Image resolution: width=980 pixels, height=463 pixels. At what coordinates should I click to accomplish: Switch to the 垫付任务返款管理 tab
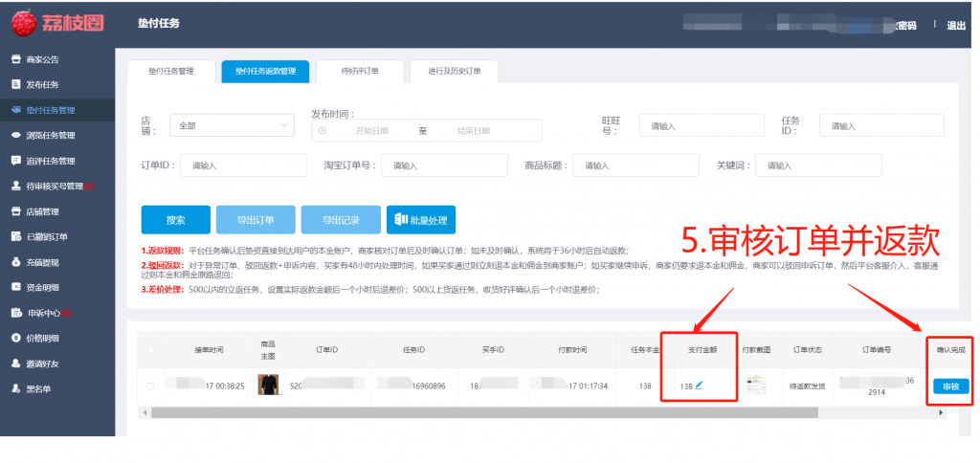265,71
